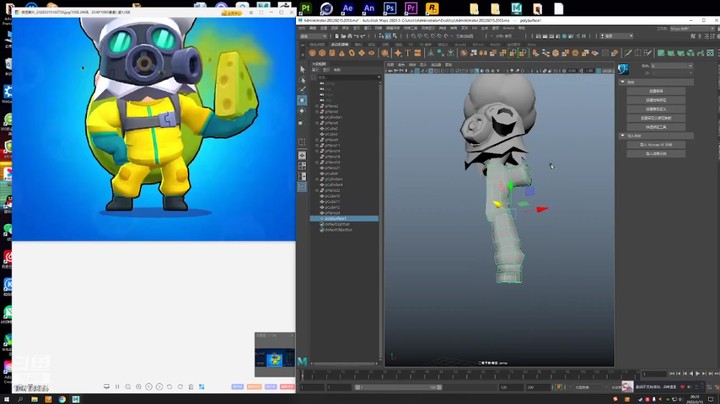The width and height of the screenshot is (720, 404).
Task: Create a polygon sphere from the shelf
Action: point(312,53)
